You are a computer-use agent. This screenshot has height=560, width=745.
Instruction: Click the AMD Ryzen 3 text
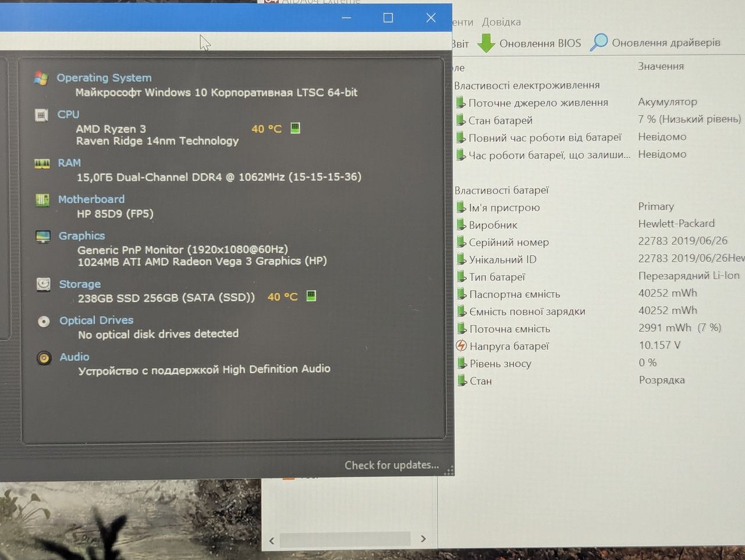[x=111, y=129]
